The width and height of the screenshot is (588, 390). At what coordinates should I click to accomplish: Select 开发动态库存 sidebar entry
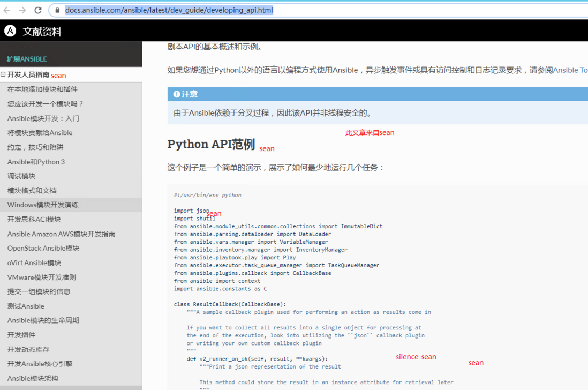28,349
